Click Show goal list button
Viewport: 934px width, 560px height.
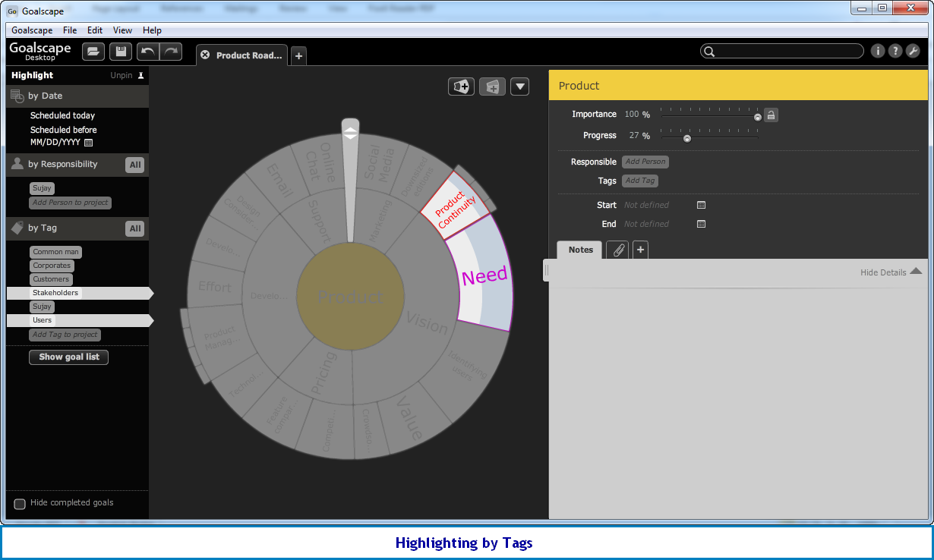tap(69, 357)
